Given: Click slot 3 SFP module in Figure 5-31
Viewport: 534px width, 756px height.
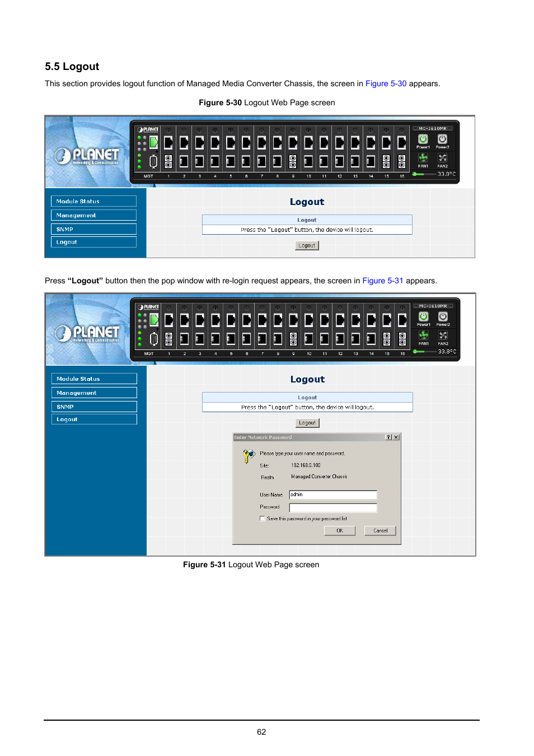Looking at the screenshot, I should coord(200,339).
